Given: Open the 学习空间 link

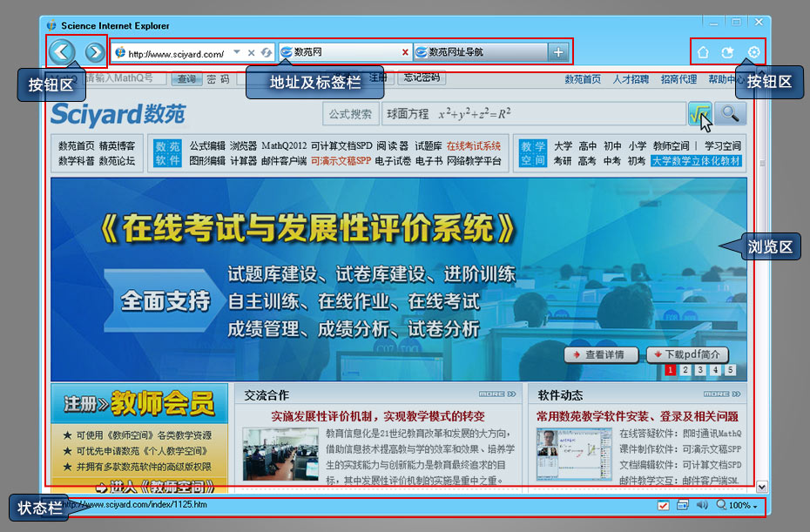Looking at the screenshot, I should point(723,146).
